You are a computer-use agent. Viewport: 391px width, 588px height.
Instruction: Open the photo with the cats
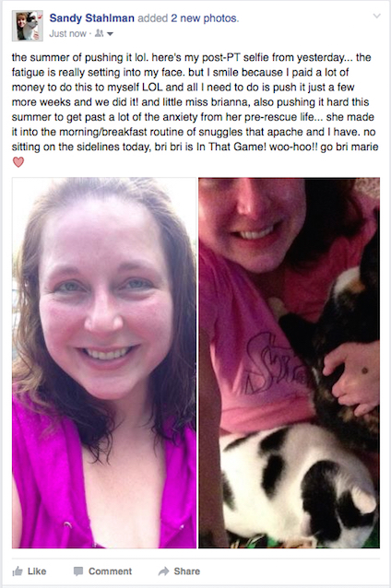point(289,362)
